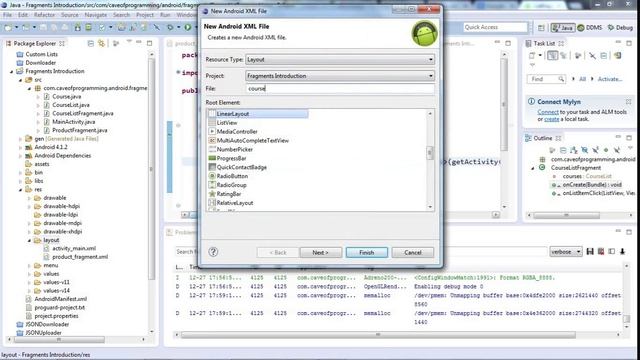Click the Sort alphabetically icon in Outline
Viewport: 640px width, 360px height.
tap(573, 150)
